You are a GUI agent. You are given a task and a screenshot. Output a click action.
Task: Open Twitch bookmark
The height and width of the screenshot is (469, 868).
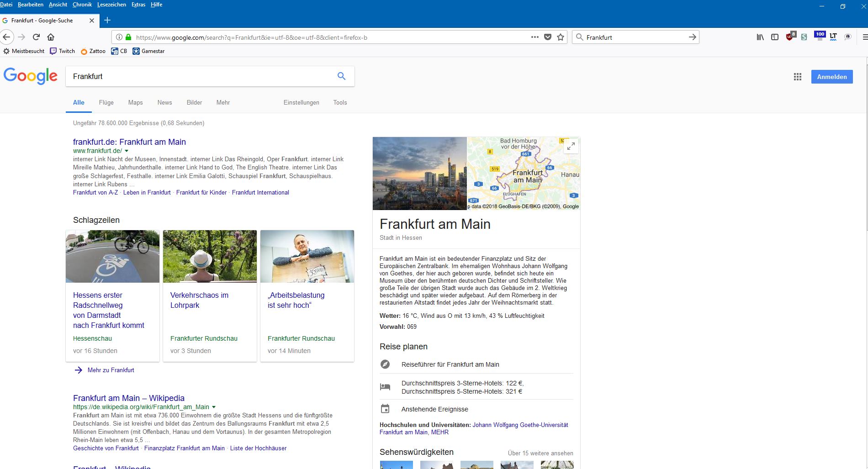click(62, 51)
